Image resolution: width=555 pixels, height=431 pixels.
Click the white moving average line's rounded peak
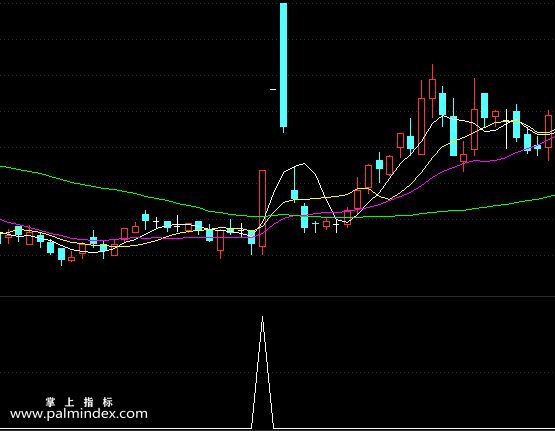304,164
